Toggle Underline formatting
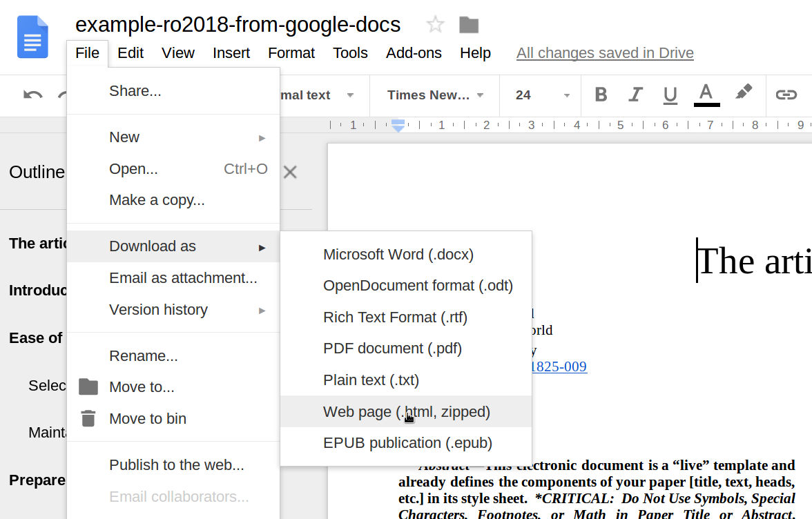 click(x=670, y=95)
